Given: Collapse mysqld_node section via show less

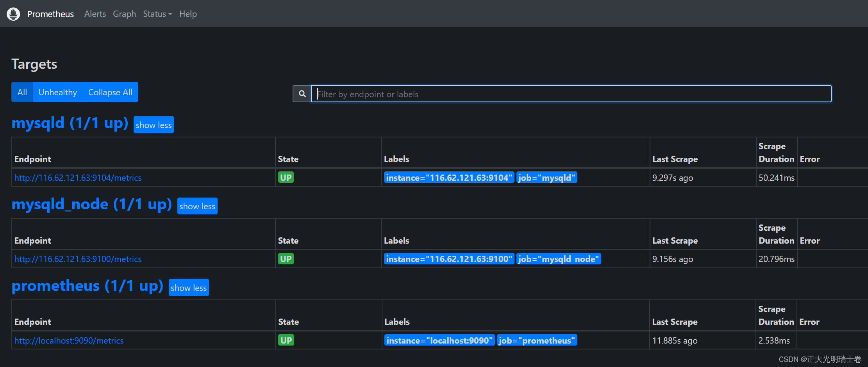Looking at the screenshot, I should pyautogui.click(x=197, y=206).
